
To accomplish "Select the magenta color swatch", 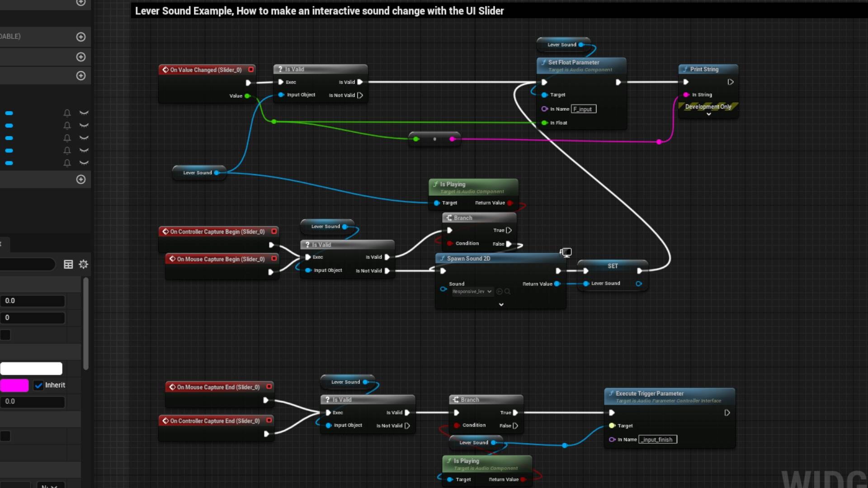I will [14, 385].
